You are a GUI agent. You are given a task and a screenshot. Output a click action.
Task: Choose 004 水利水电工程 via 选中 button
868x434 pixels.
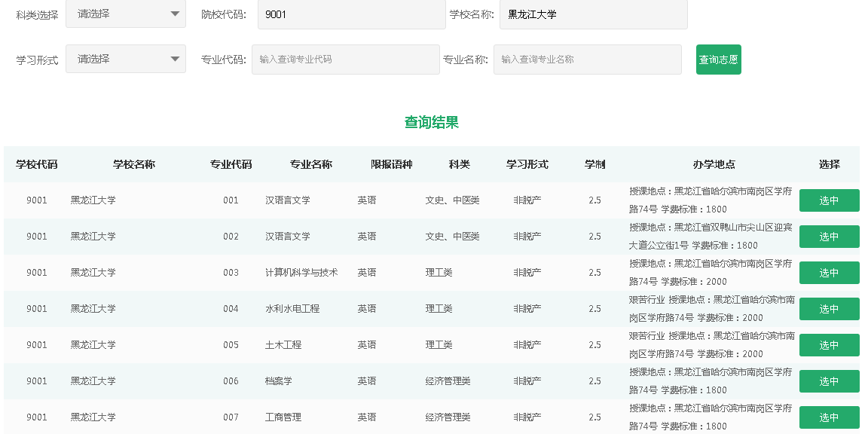pyautogui.click(x=829, y=309)
